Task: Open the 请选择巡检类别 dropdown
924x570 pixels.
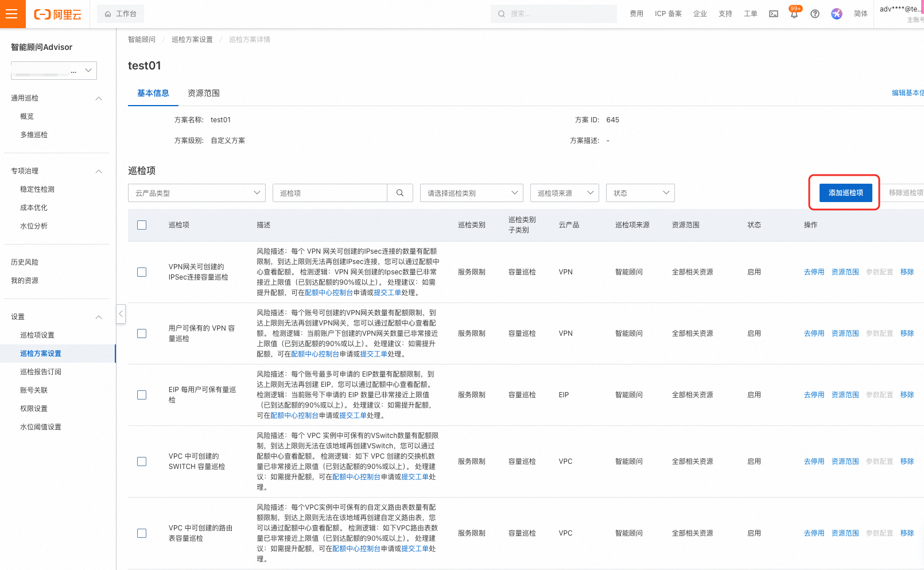Action: (x=472, y=193)
